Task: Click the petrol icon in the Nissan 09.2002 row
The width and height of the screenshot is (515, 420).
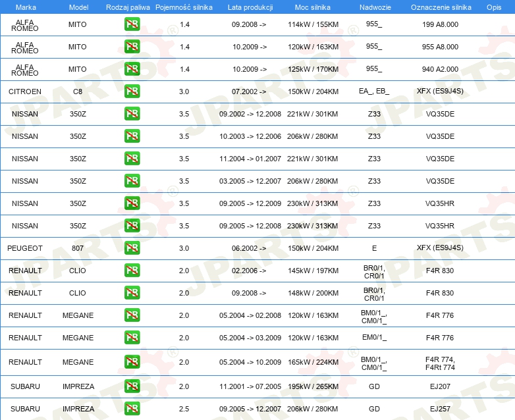Action: (x=132, y=114)
